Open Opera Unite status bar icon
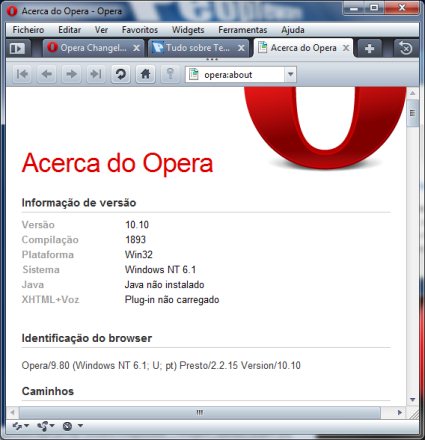Image resolution: width=425 pixels, height=440 pixels. (46, 426)
